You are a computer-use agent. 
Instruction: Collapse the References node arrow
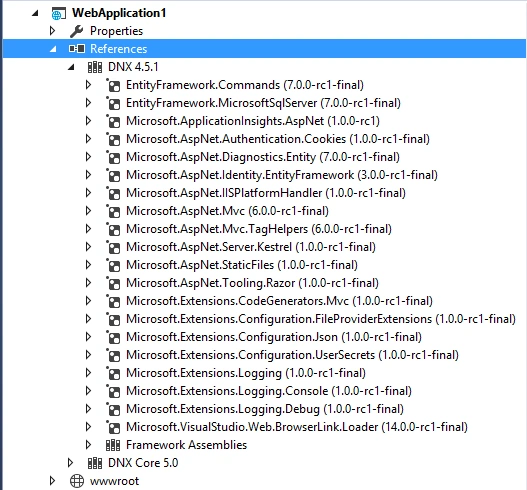[53, 49]
